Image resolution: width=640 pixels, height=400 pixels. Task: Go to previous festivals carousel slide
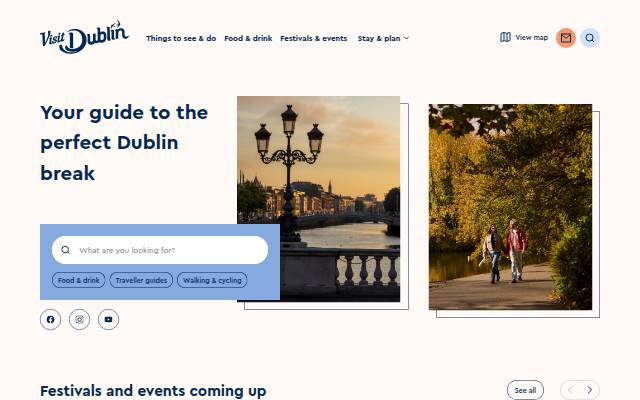click(570, 390)
